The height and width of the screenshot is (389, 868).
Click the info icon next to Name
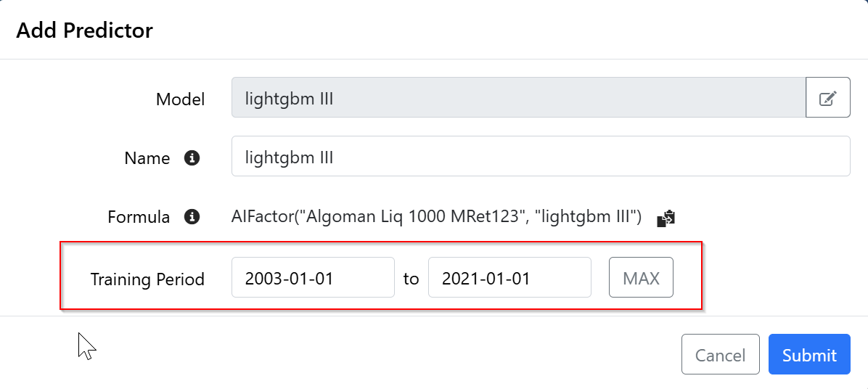192,157
